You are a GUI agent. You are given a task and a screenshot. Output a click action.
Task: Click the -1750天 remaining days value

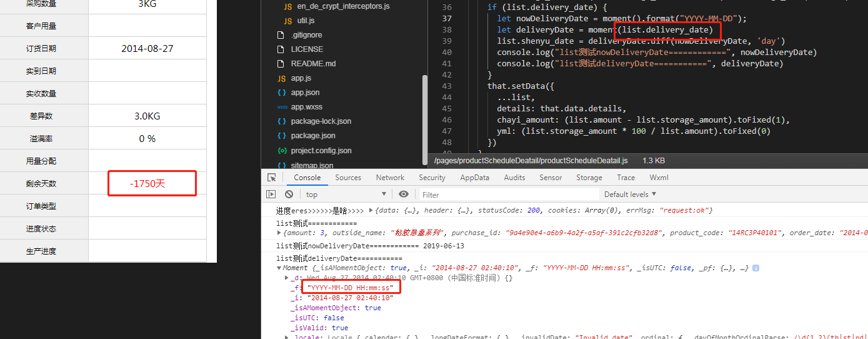coord(147,184)
